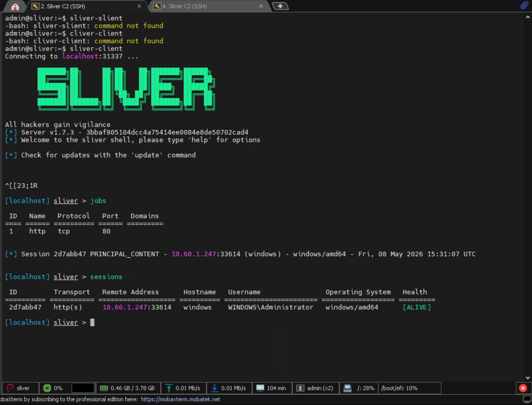This screenshot has width=532, height=405.
Task: Click the "PRINCIPAL_CONTENT" session name
Action: (124, 254)
